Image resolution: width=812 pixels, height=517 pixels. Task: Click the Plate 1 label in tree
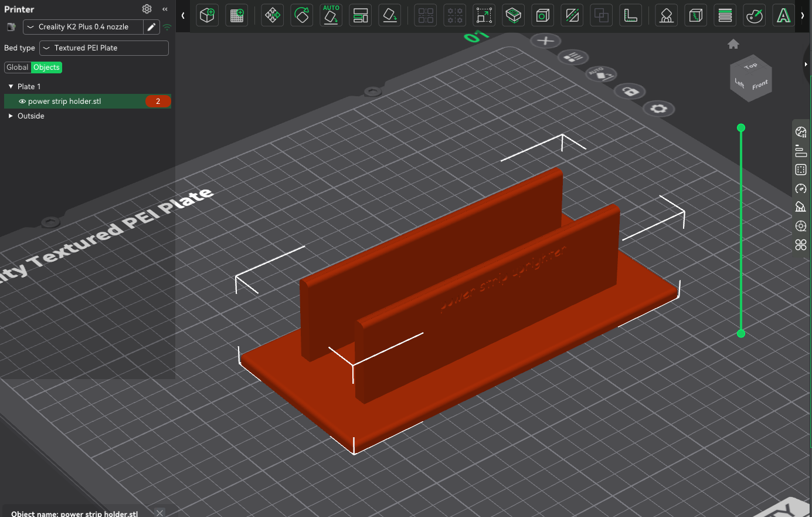click(x=29, y=86)
